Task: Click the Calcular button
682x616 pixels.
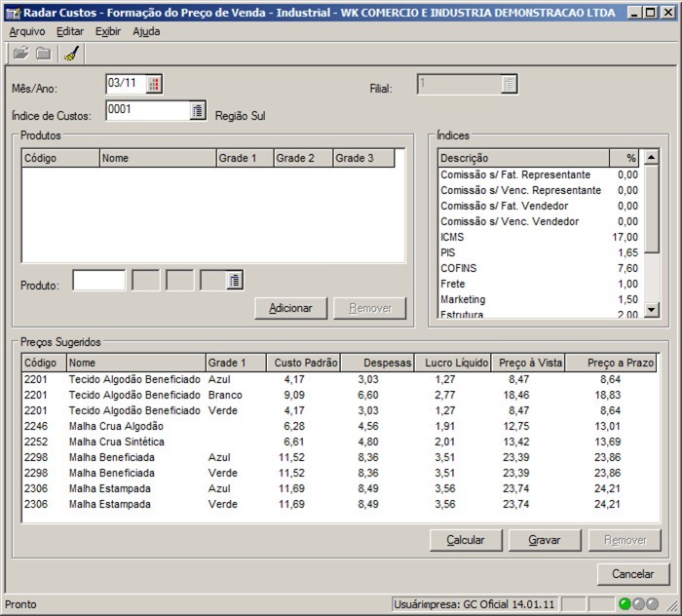Action: (466, 540)
